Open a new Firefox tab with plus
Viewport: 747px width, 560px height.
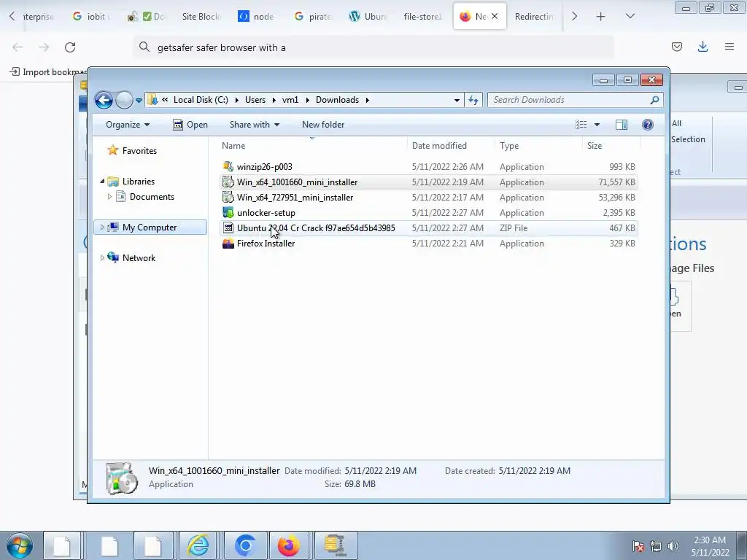pos(601,17)
